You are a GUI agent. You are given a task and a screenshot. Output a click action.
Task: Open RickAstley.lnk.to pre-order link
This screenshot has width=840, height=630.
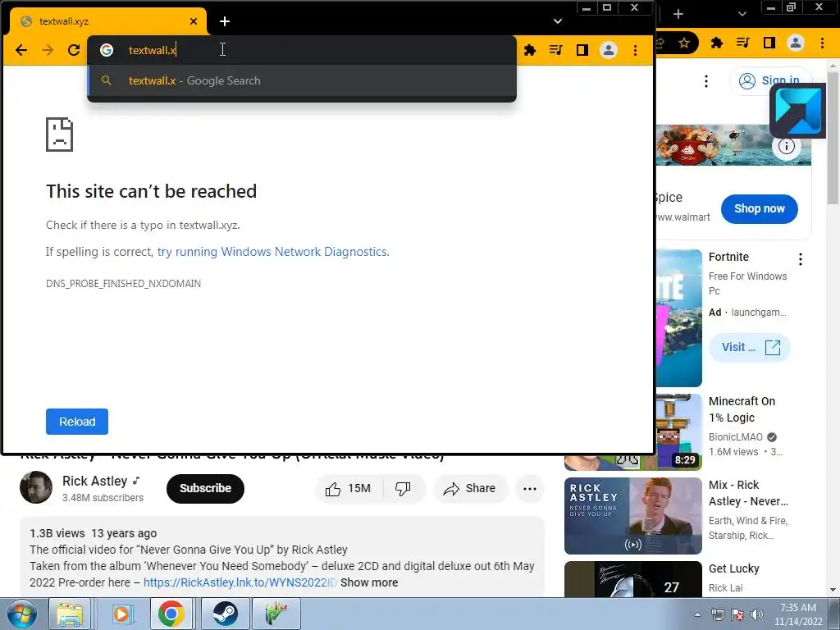click(240, 582)
